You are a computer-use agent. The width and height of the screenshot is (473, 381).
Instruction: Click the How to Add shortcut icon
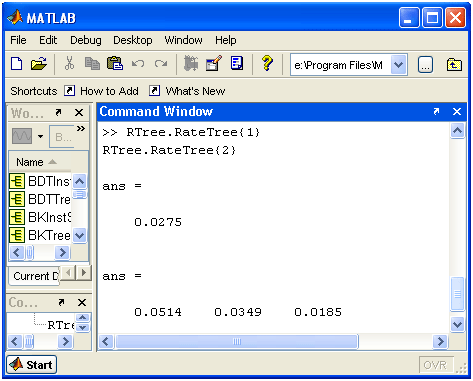click(x=69, y=91)
